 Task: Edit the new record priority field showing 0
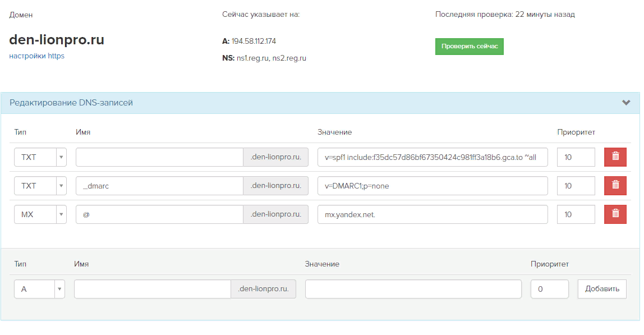pos(550,289)
